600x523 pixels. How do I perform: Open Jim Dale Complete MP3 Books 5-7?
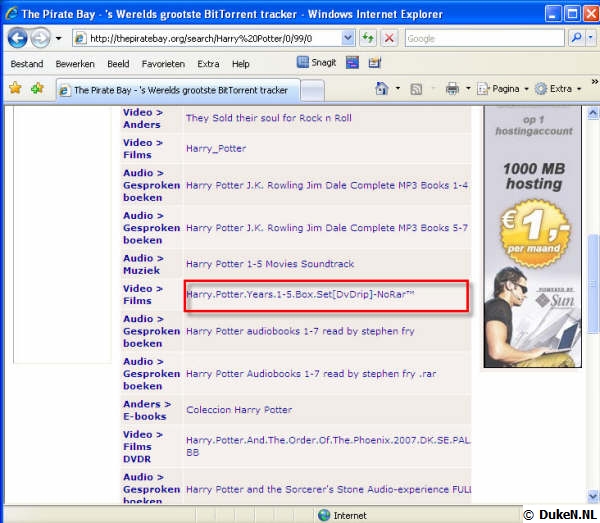(327, 228)
